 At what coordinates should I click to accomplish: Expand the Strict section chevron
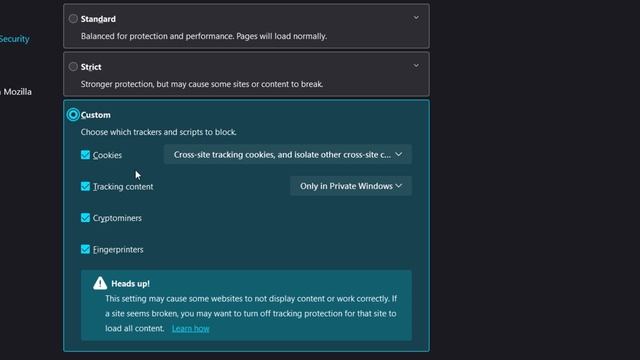pos(416,66)
